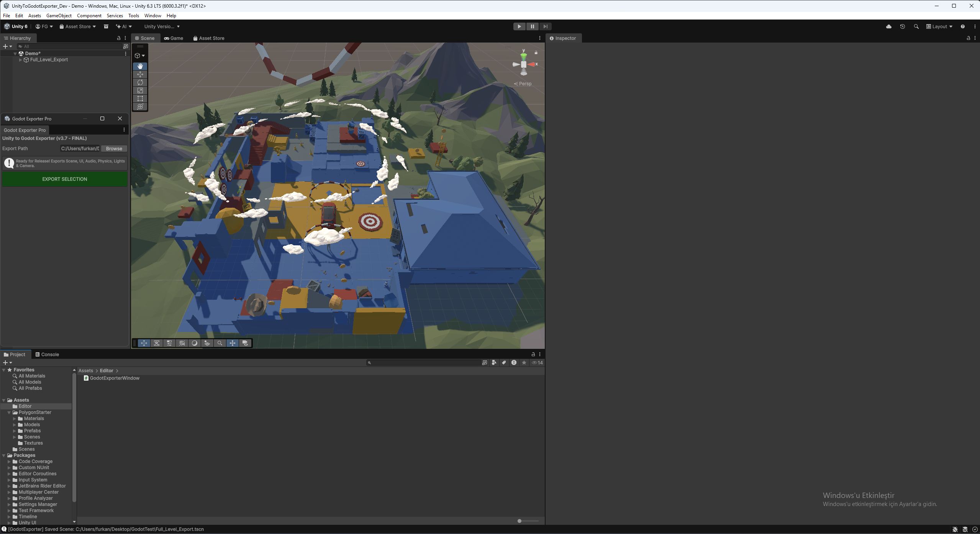Open the cloud services icon
Screen dimensions: 980x534
[889, 26]
